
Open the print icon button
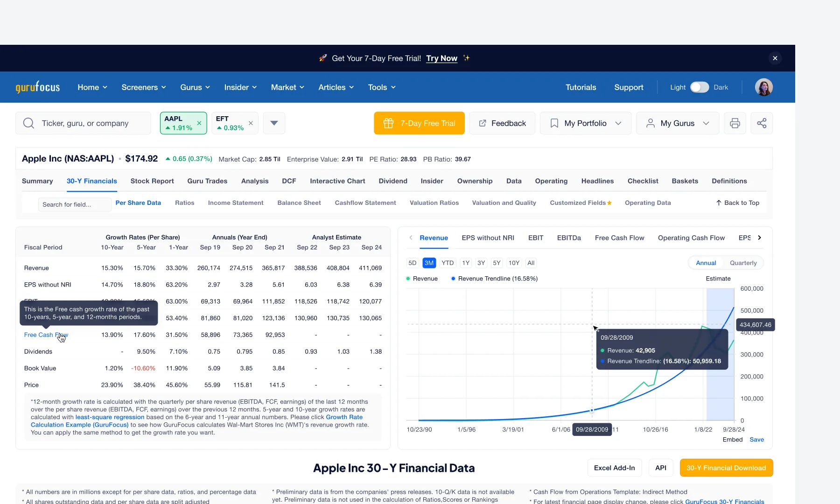tap(735, 123)
